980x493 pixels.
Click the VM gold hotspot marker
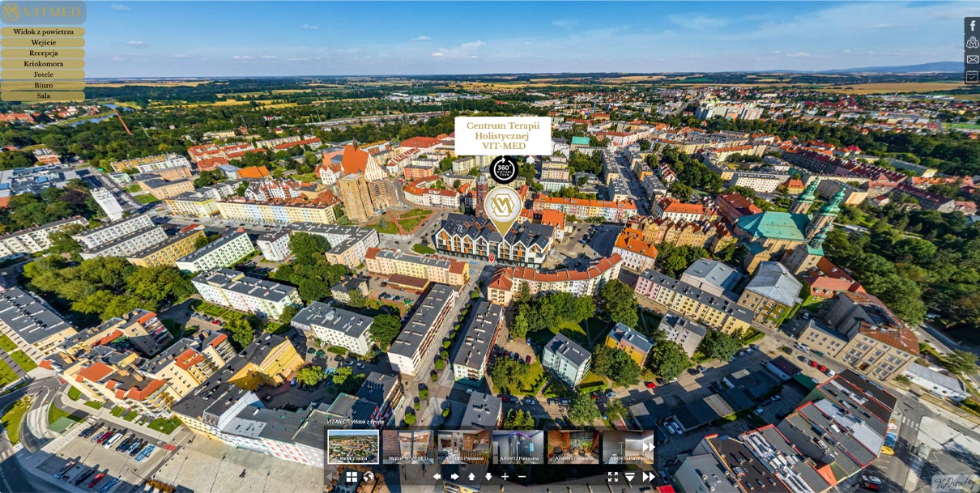pyautogui.click(x=503, y=210)
